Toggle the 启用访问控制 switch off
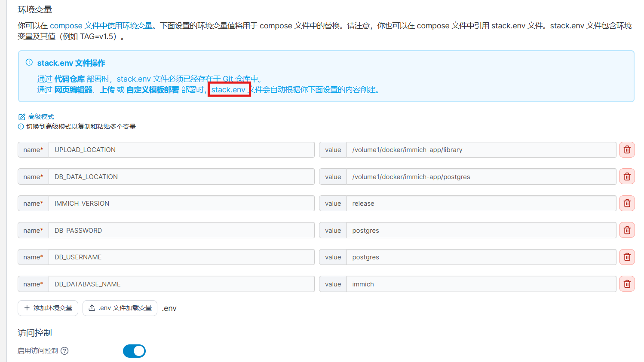Screen dimensions: 644x362 click(134, 351)
